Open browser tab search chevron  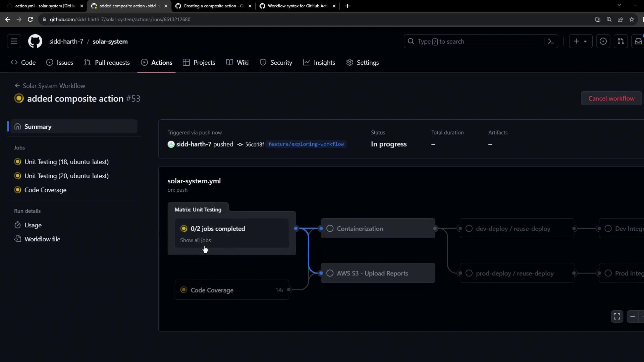(x=619, y=5)
